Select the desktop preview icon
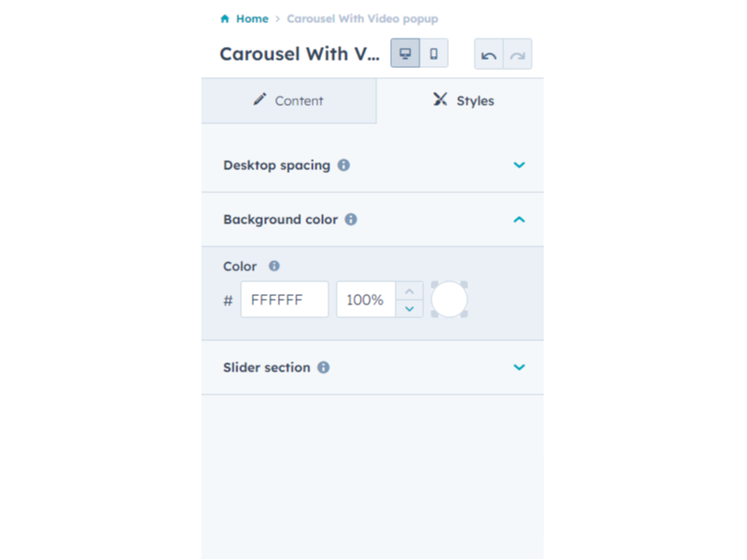This screenshot has height=560, width=747. coord(406,52)
